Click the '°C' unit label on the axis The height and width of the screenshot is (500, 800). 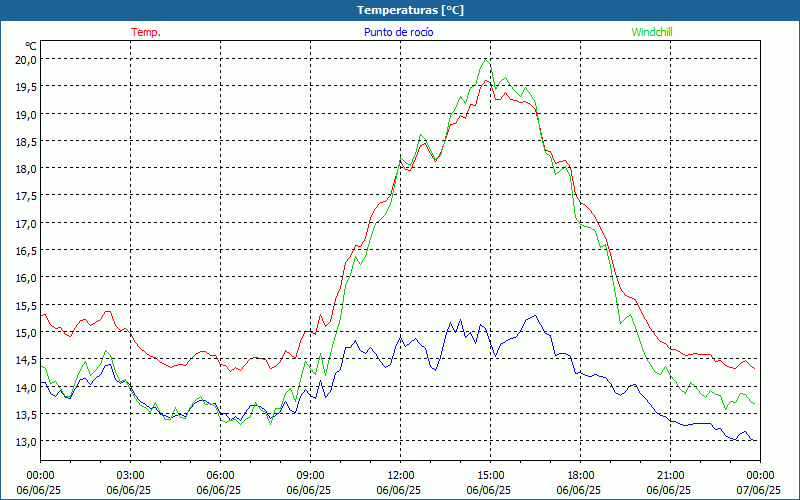coord(31,46)
